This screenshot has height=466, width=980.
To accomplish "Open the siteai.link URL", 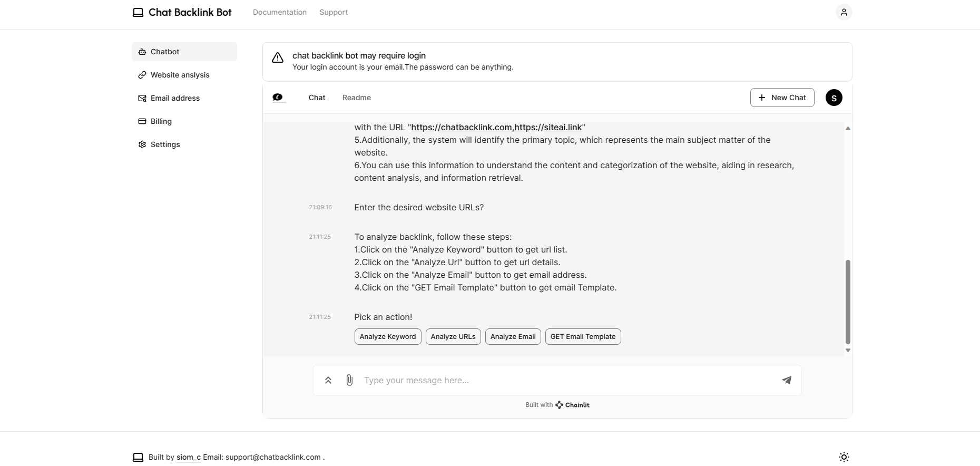I will (548, 128).
